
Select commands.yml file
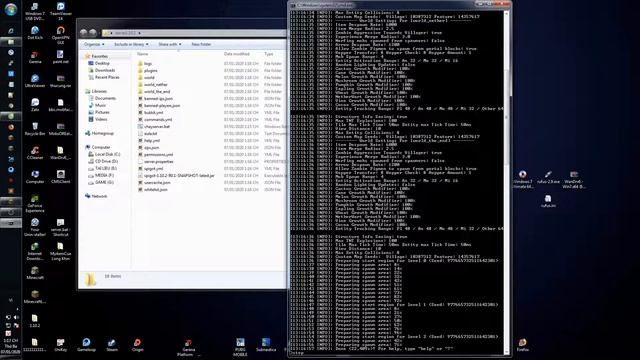tap(155, 120)
